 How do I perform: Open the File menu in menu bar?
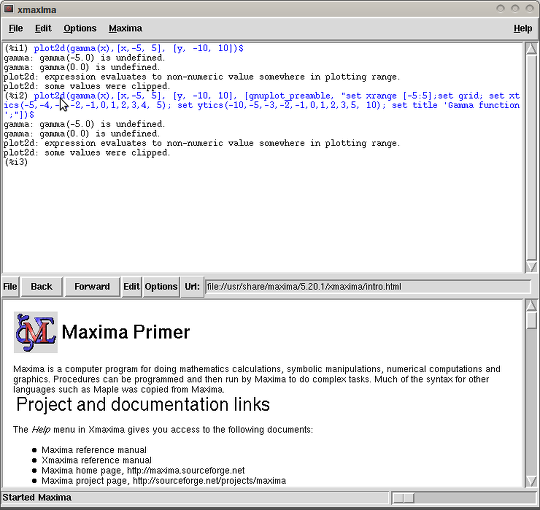[16, 28]
